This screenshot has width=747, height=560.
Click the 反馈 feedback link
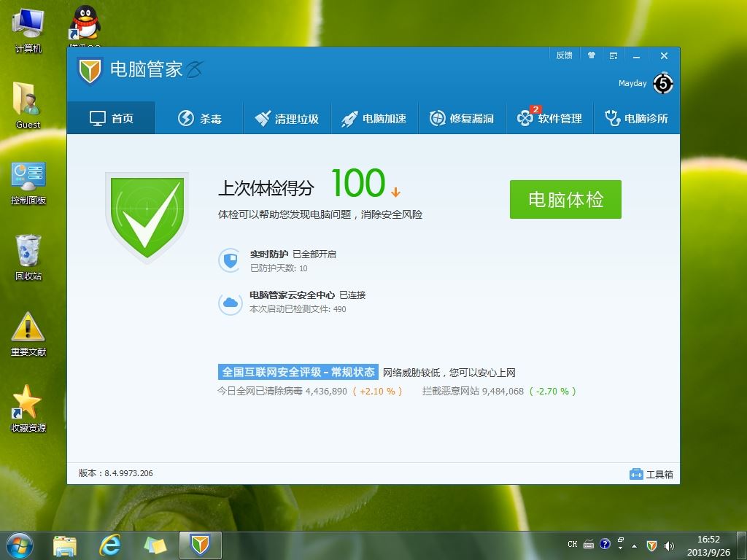click(x=564, y=55)
